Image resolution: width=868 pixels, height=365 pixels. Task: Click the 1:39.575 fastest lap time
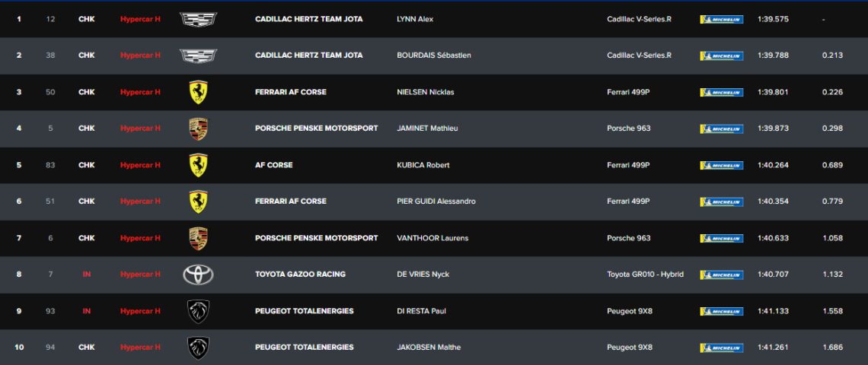[772, 19]
